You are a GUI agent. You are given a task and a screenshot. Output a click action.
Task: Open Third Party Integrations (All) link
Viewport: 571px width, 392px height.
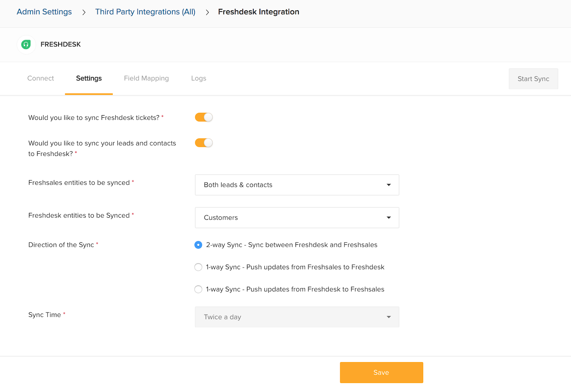click(x=145, y=12)
